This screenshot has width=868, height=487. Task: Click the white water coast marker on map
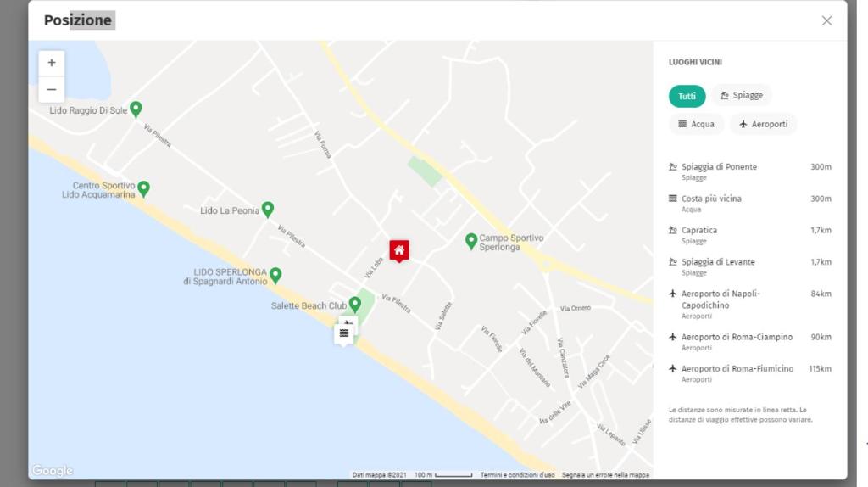(344, 333)
